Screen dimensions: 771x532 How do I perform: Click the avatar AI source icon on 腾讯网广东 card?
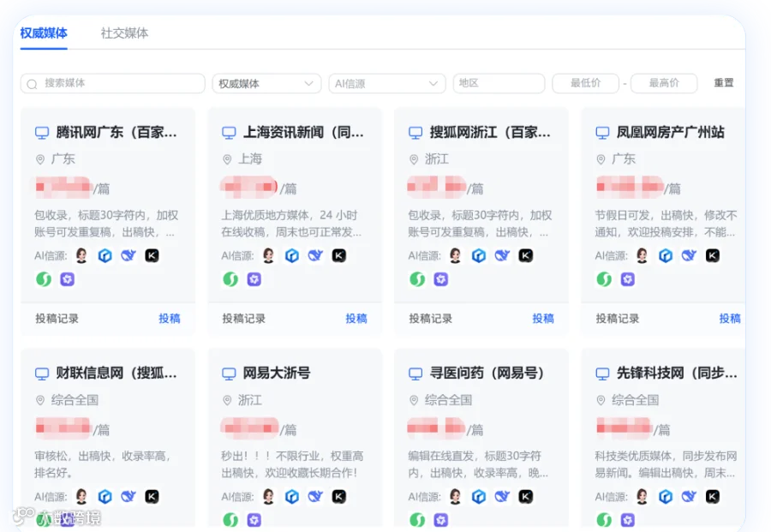pyautogui.click(x=81, y=255)
